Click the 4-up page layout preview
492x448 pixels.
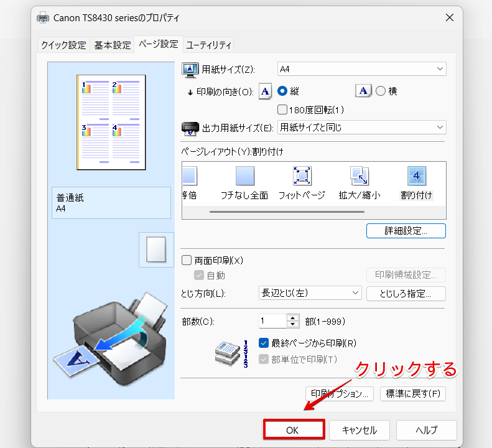(x=111, y=122)
